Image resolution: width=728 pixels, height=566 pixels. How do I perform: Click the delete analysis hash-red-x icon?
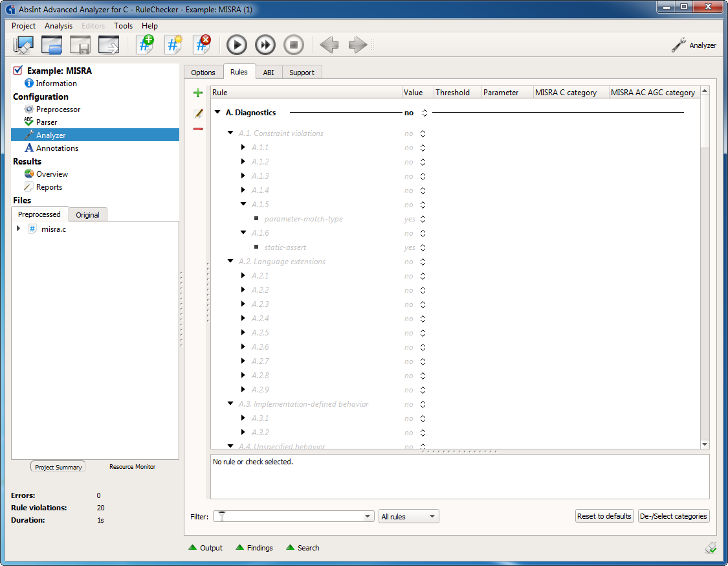(202, 45)
